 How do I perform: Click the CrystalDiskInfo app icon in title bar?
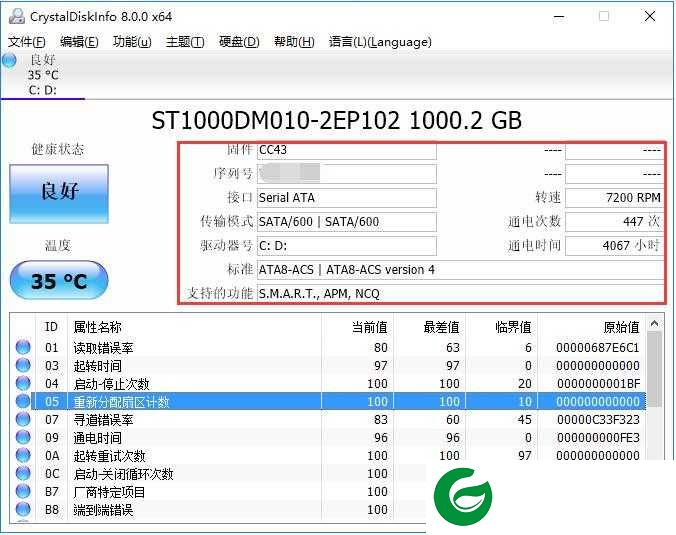17,16
